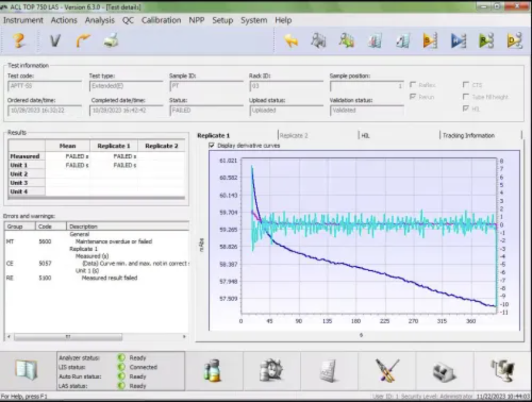The width and height of the screenshot is (532, 402).
Task: Click the Rack ID field
Action: coord(286,86)
